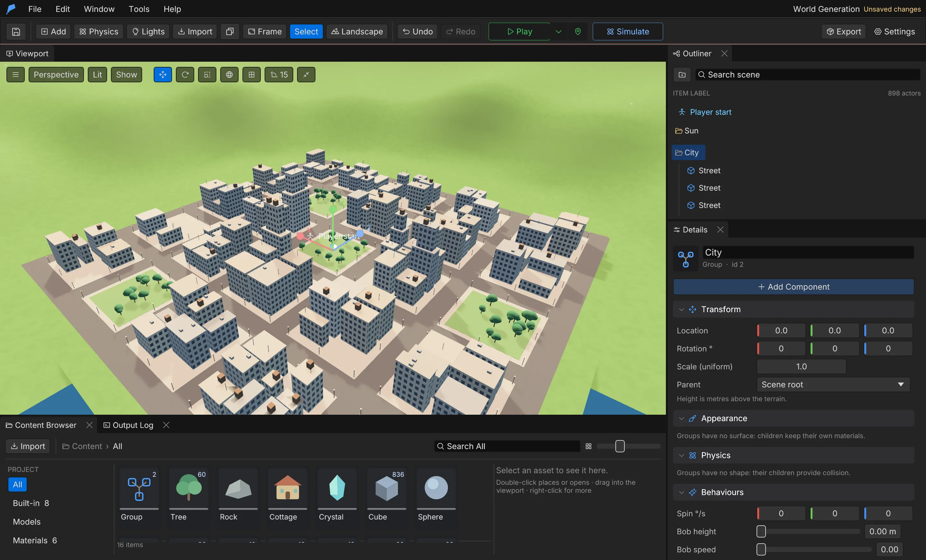
Task: Open the Show visibility options menu
Action: pos(126,74)
